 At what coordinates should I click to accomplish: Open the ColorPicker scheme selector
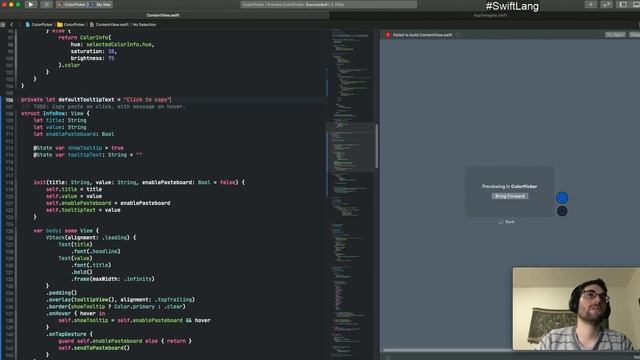(72, 4)
